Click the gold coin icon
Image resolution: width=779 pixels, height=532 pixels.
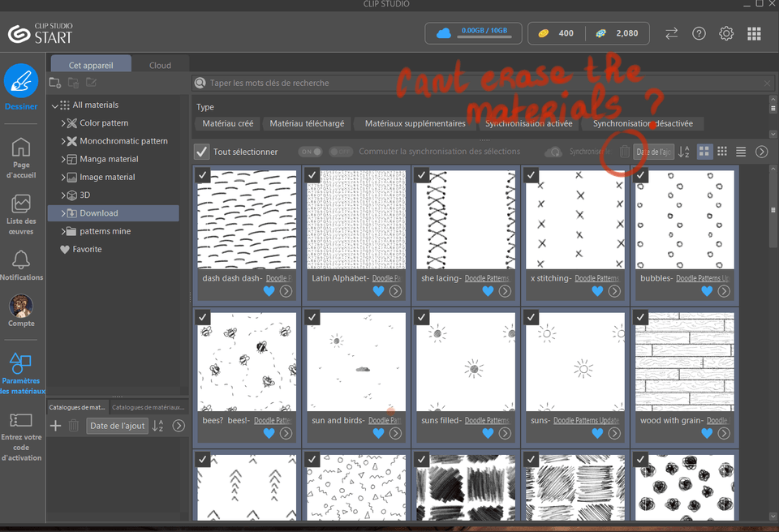click(x=544, y=33)
